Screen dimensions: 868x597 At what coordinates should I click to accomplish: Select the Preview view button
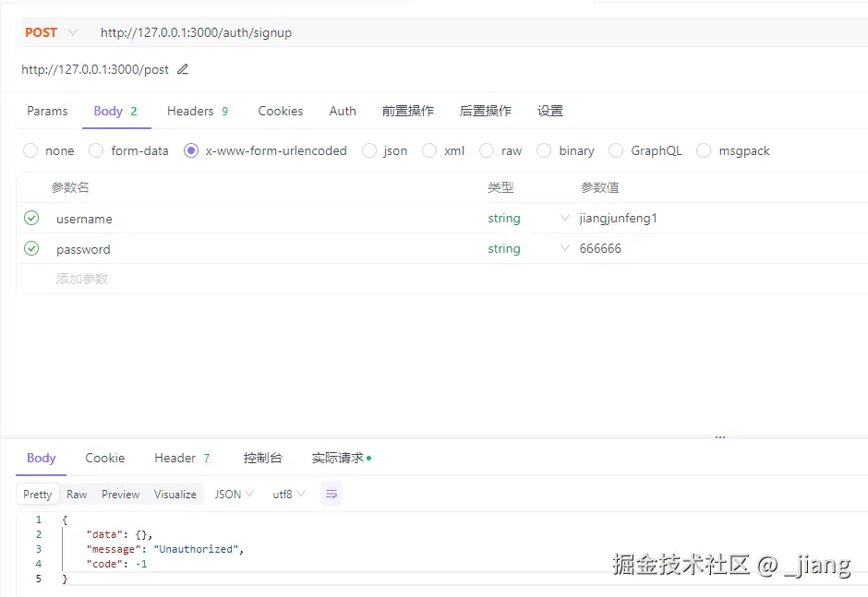tap(121, 494)
